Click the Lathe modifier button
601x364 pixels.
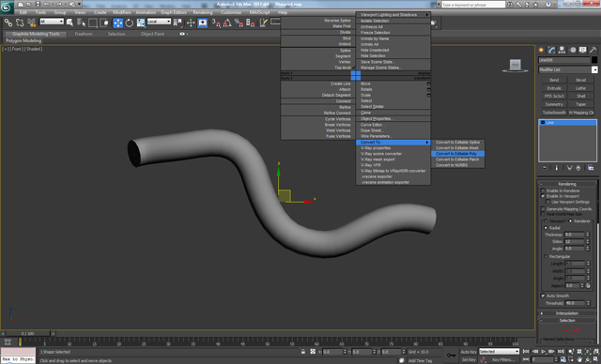(581, 88)
